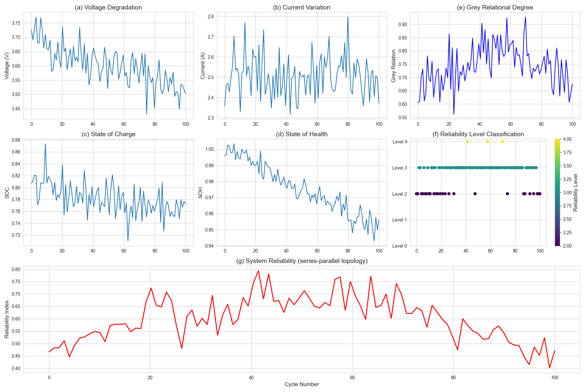Click the 'Level 0' tick label
The image size is (588, 392).
[x=400, y=246]
